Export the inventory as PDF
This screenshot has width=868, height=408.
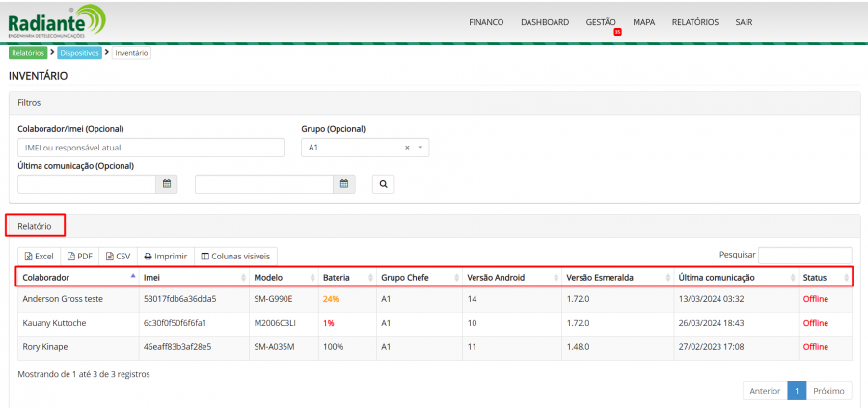[79, 256]
